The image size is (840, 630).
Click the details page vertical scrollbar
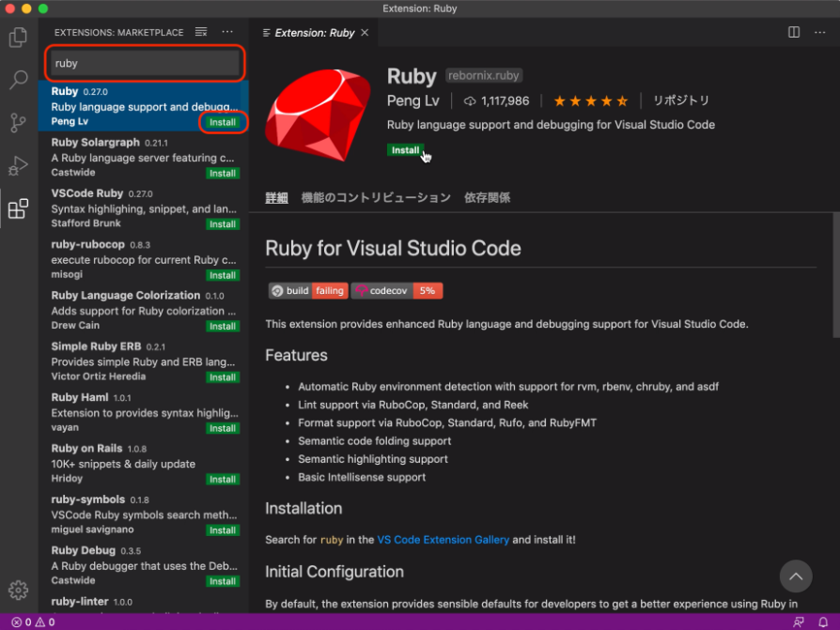click(835, 275)
